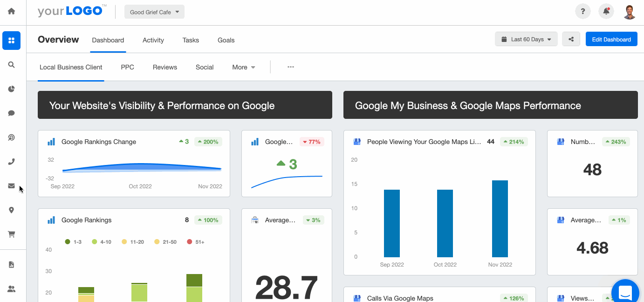Switch to the Activity tab
Image resolution: width=644 pixels, height=302 pixels.
point(153,40)
